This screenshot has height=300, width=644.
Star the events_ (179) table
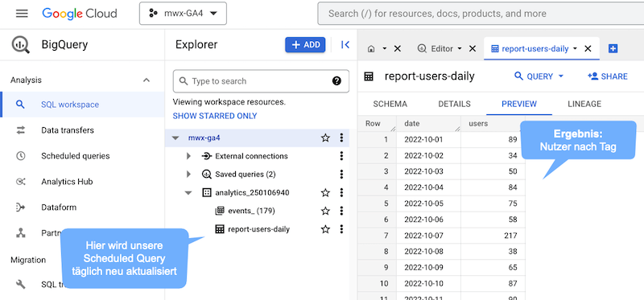[325, 211]
